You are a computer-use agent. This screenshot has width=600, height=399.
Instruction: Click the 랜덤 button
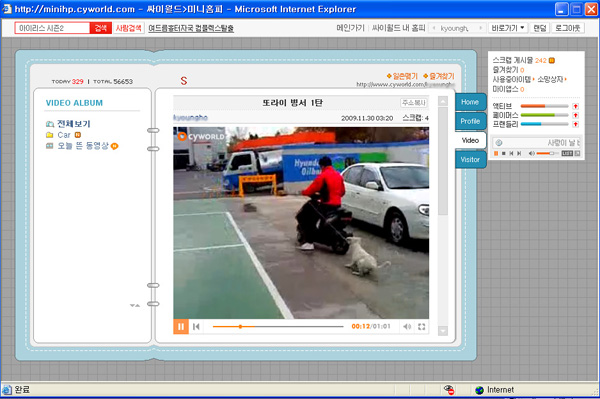(x=540, y=28)
